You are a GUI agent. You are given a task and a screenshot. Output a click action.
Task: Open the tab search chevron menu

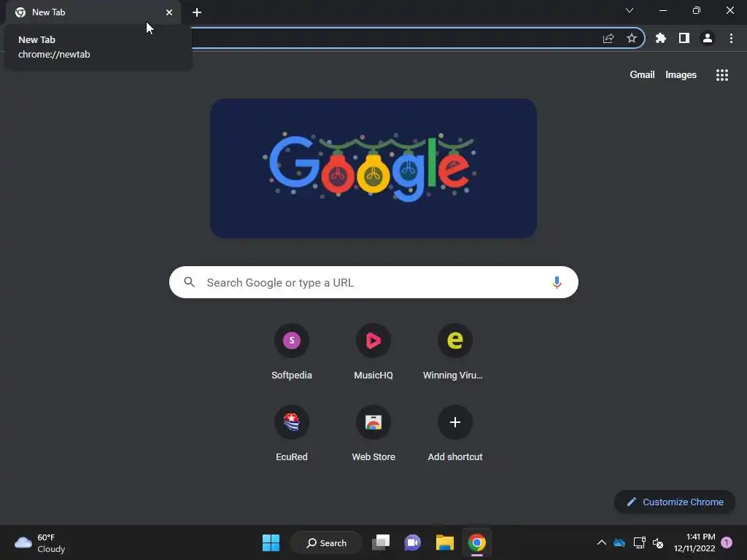tap(630, 10)
